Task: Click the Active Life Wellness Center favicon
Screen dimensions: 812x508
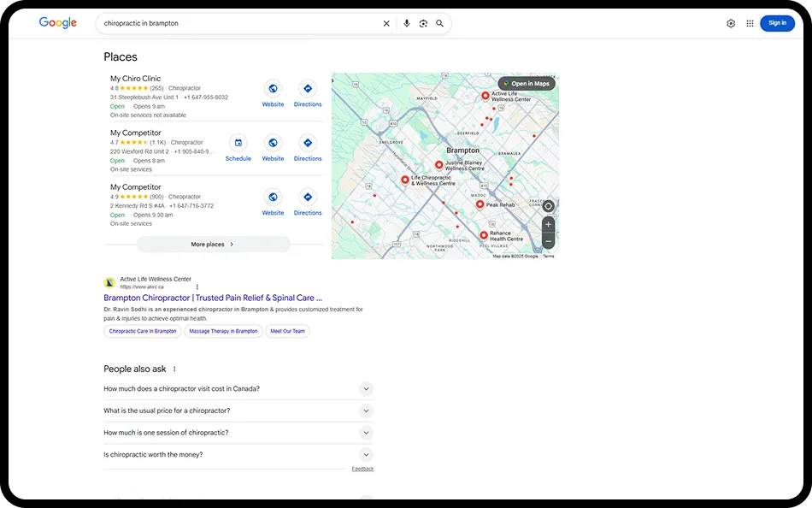Action: pos(109,282)
